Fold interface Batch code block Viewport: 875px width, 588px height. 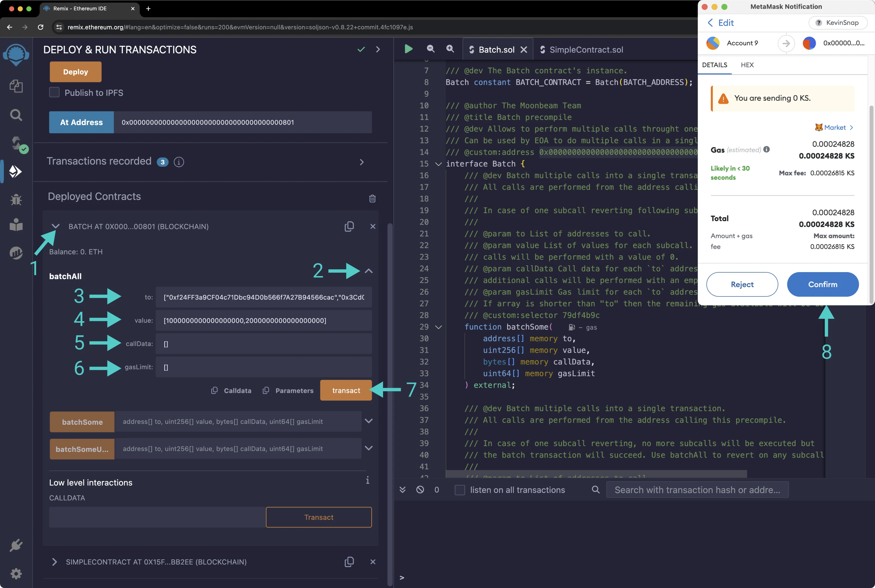click(438, 164)
